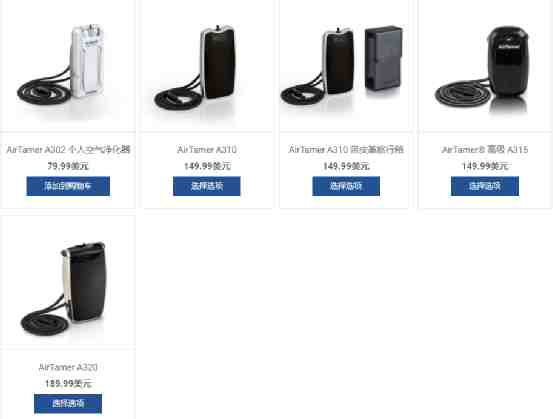Open the AirTamer® A315 title link
Viewport: 553px width, 419px height.
tap(485, 150)
